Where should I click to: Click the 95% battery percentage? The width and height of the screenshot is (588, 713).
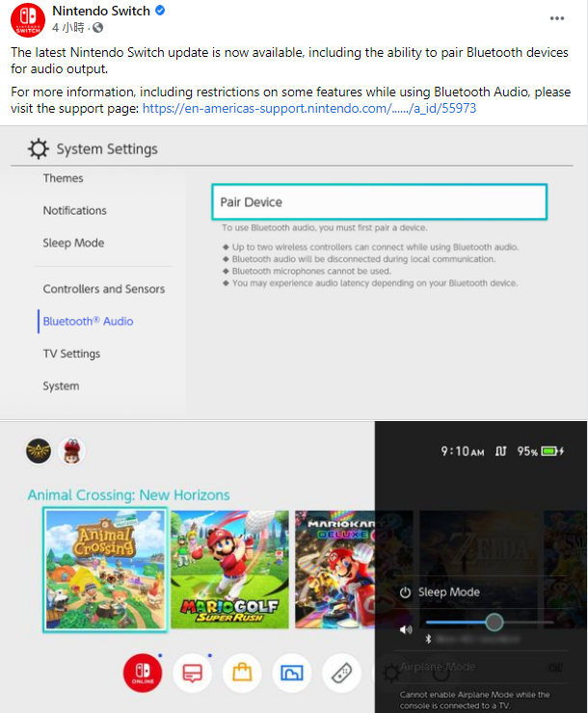click(527, 451)
